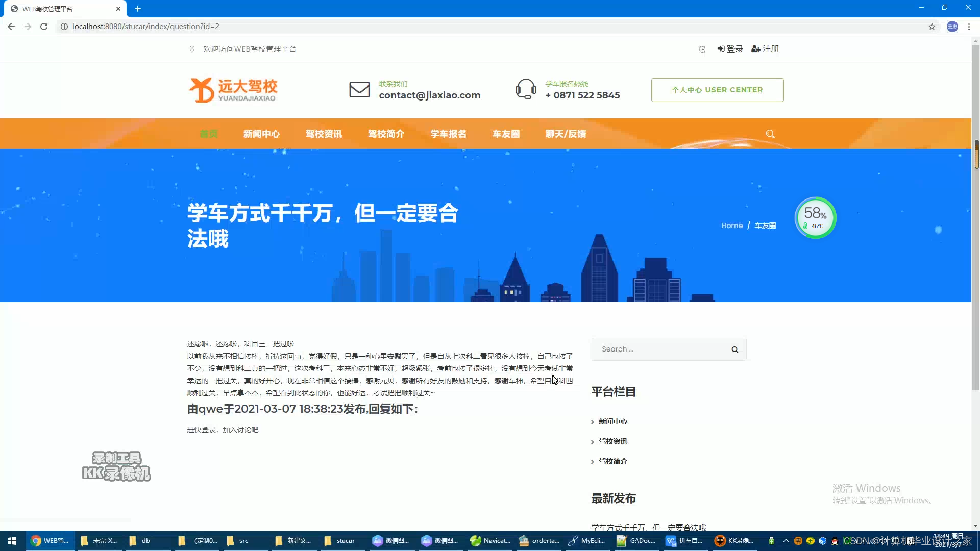This screenshot has width=980, height=551.
Task: Click the location pin icon near welcome text
Action: coord(192,48)
